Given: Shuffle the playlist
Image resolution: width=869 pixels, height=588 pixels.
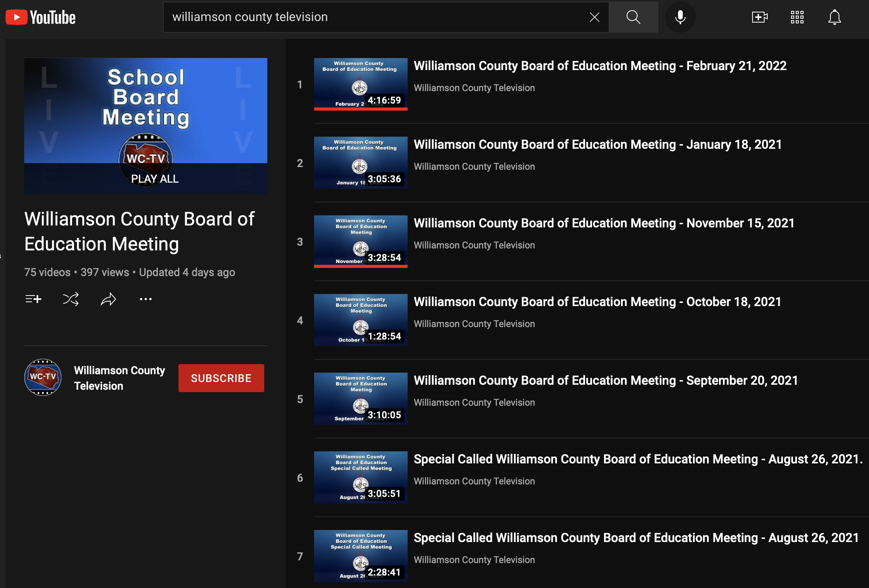Looking at the screenshot, I should pyautogui.click(x=71, y=299).
